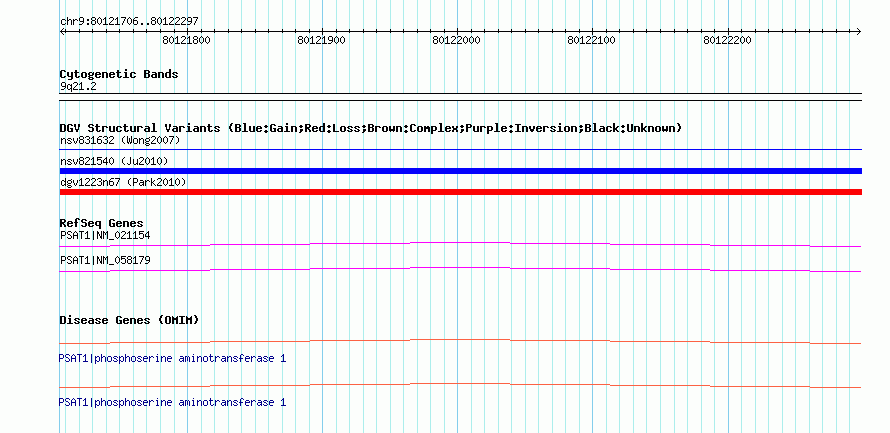This screenshot has height=433, width=890.
Task: Select the Disease Genes (OMIM) track title
Action: pos(129,320)
